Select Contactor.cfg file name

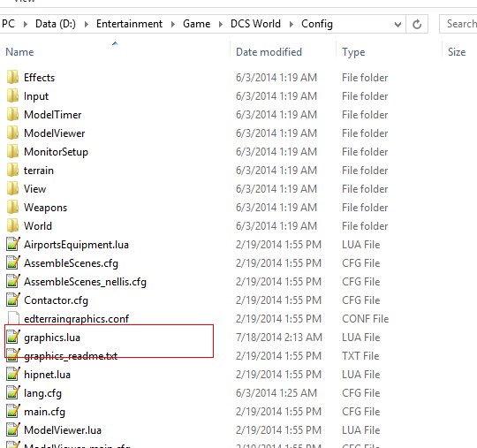(56, 300)
